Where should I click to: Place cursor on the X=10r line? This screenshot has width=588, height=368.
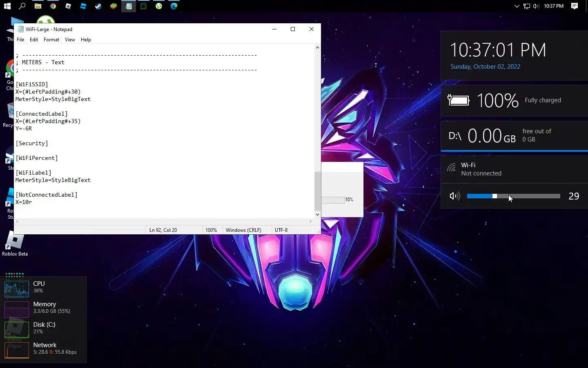coord(24,202)
